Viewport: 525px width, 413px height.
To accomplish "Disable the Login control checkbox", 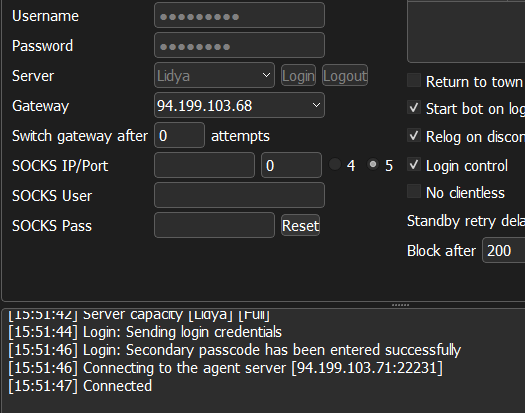I will 414,164.
